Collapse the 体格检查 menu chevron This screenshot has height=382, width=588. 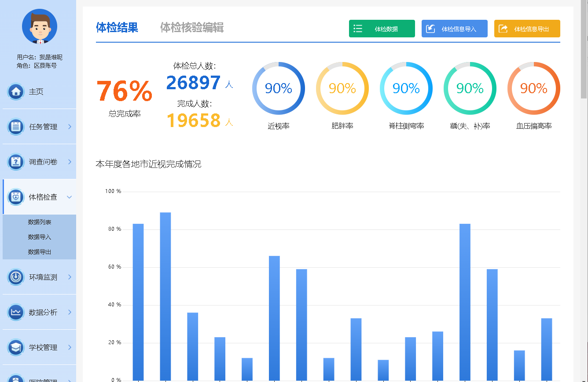click(70, 197)
